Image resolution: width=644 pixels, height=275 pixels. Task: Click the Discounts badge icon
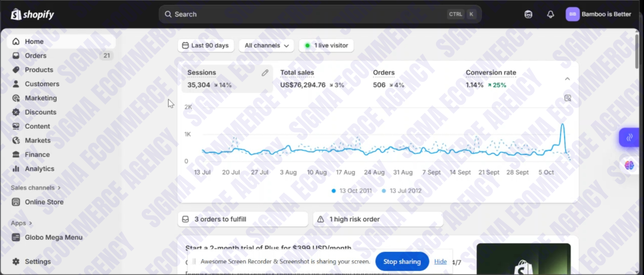pyautogui.click(x=16, y=112)
